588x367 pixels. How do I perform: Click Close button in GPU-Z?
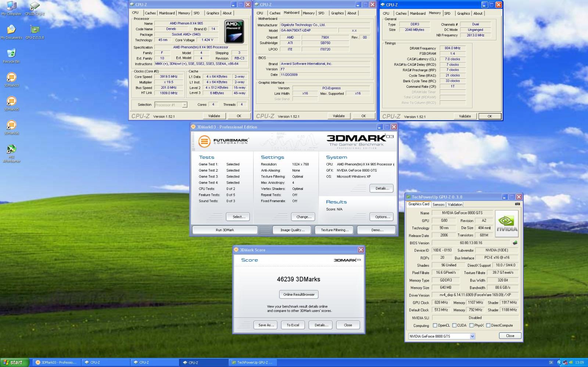click(510, 336)
